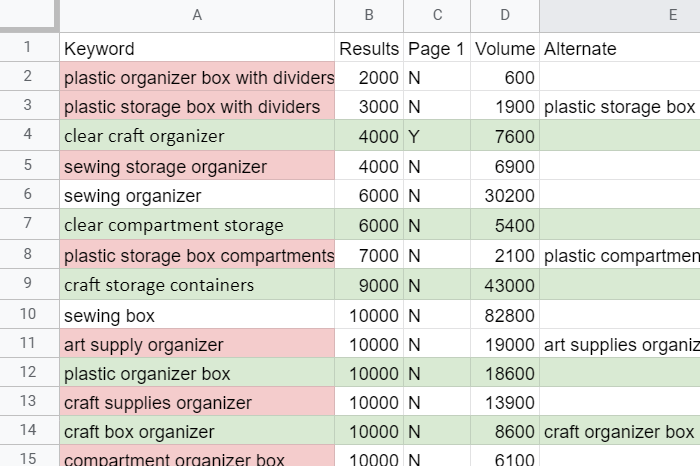Select column A header
This screenshot has width=700, height=466.
point(197,16)
